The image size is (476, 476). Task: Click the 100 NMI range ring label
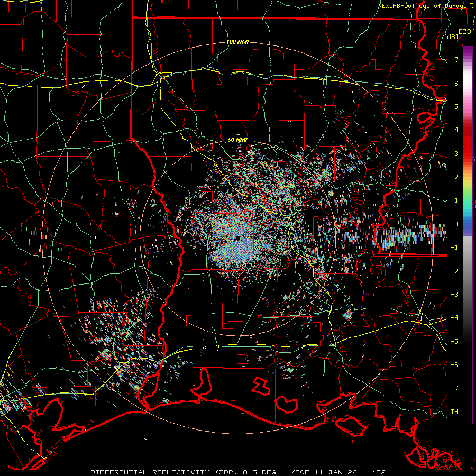(237, 42)
